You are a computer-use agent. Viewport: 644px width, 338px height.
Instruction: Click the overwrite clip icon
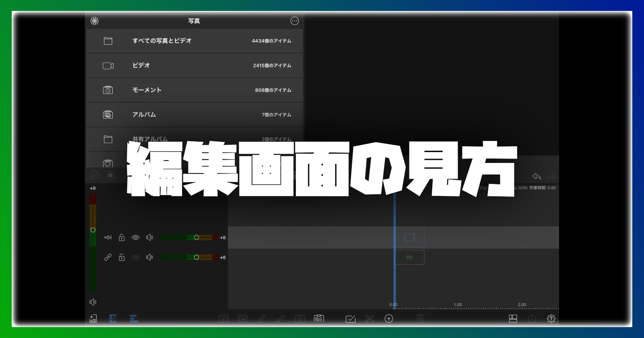[x=243, y=319]
